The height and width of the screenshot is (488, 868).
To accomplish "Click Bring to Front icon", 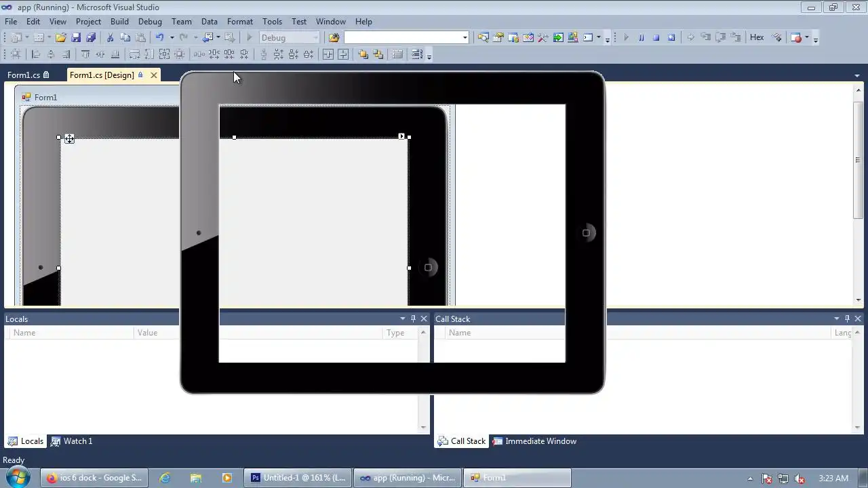I will click(x=363, y=54).
